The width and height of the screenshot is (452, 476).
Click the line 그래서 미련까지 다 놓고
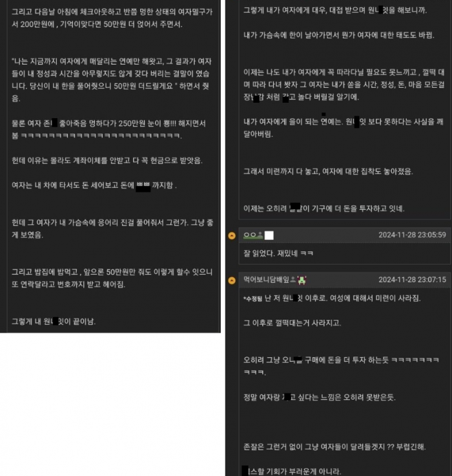point(328,172)
